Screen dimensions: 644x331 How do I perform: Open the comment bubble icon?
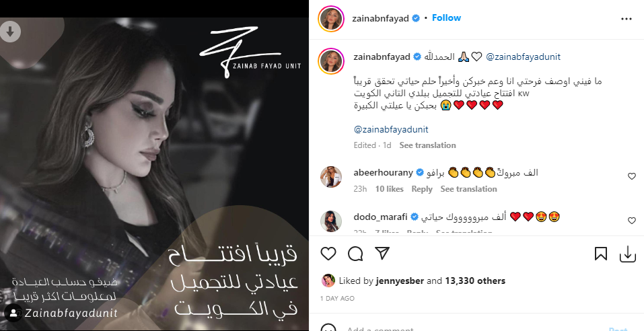(355, 254)
